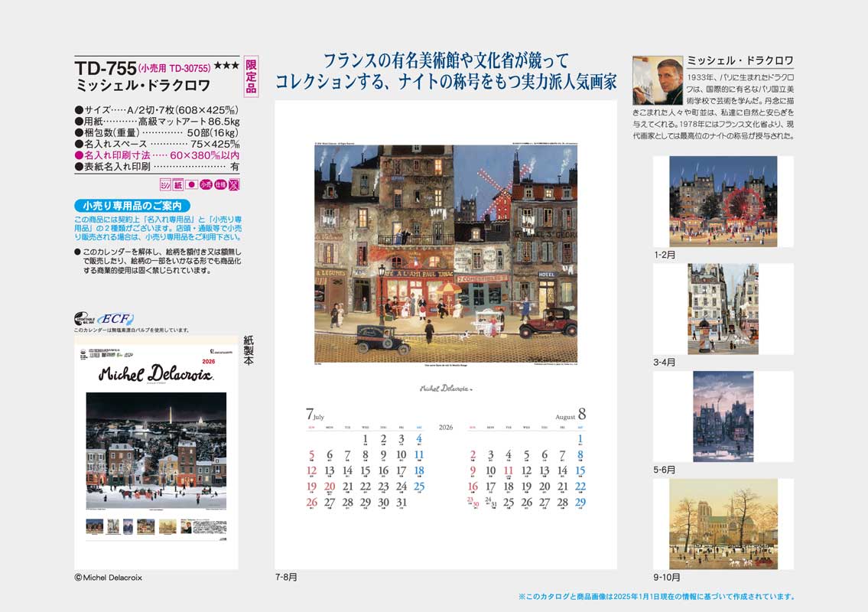Click July 4 Saturday date
868x612 pixels.
[x=419, y=438]
